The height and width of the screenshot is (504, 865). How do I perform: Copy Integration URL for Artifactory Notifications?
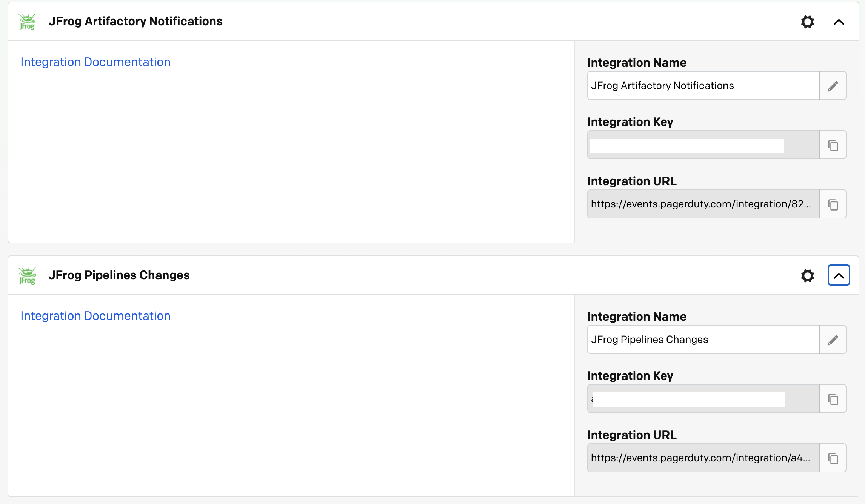click(x=833, y=204)
